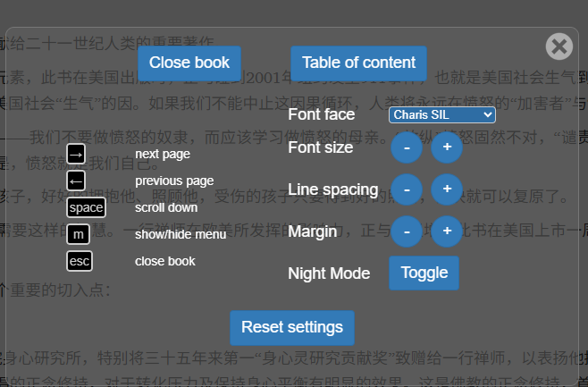
Task: Click the esc key icon
Action: [80, 261]
